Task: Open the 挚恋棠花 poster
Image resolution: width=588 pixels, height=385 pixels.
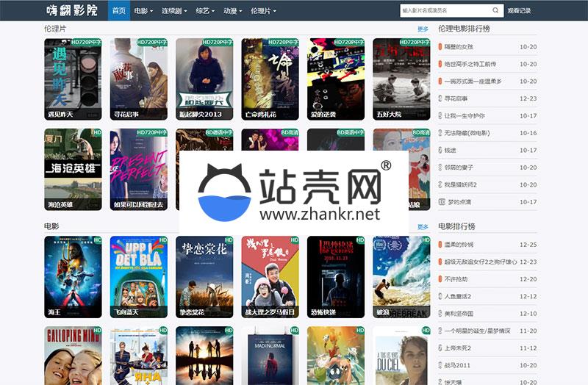Action: [204, 277]
